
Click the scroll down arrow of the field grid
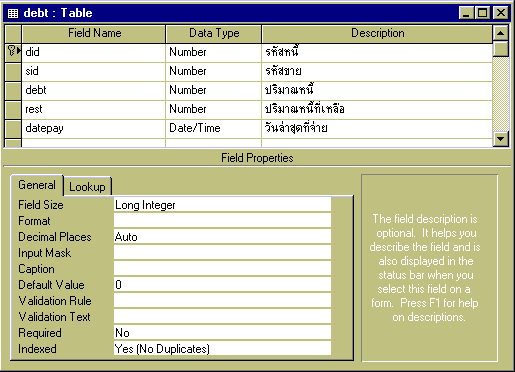[500, 139]
